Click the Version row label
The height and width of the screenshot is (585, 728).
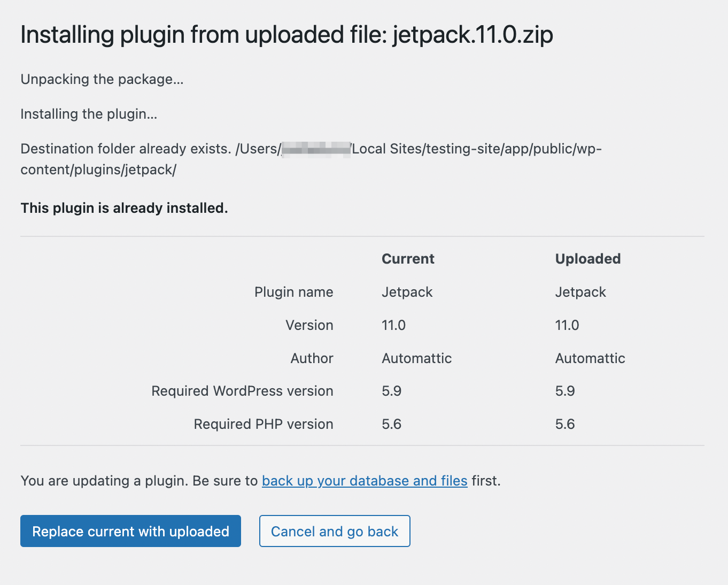[x=309, y=325]
